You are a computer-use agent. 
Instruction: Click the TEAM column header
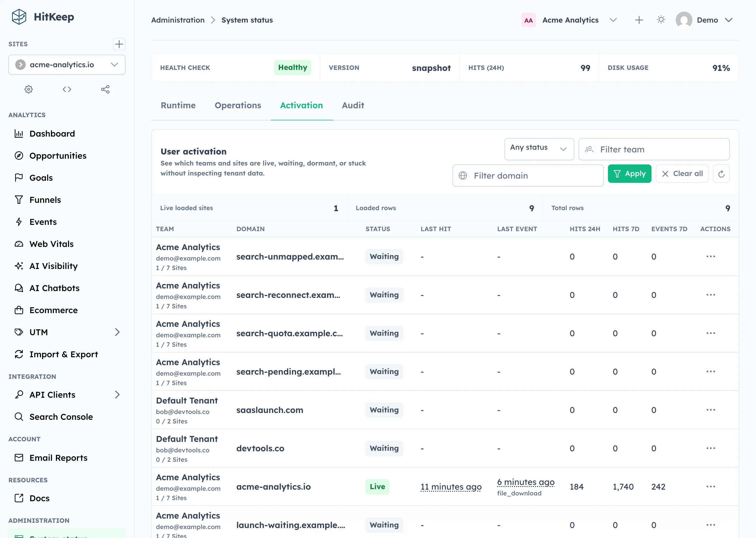(x=165, y=229)
